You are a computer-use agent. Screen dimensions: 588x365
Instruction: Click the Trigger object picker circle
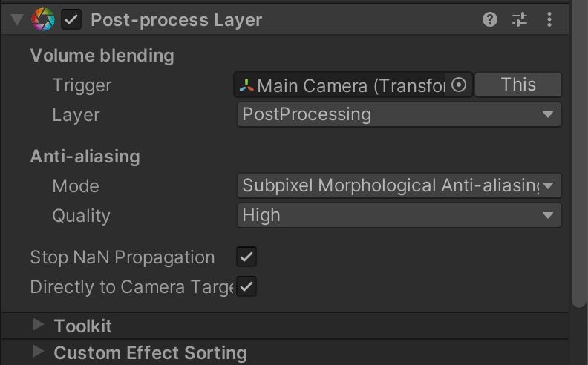[x=460, y=85]
